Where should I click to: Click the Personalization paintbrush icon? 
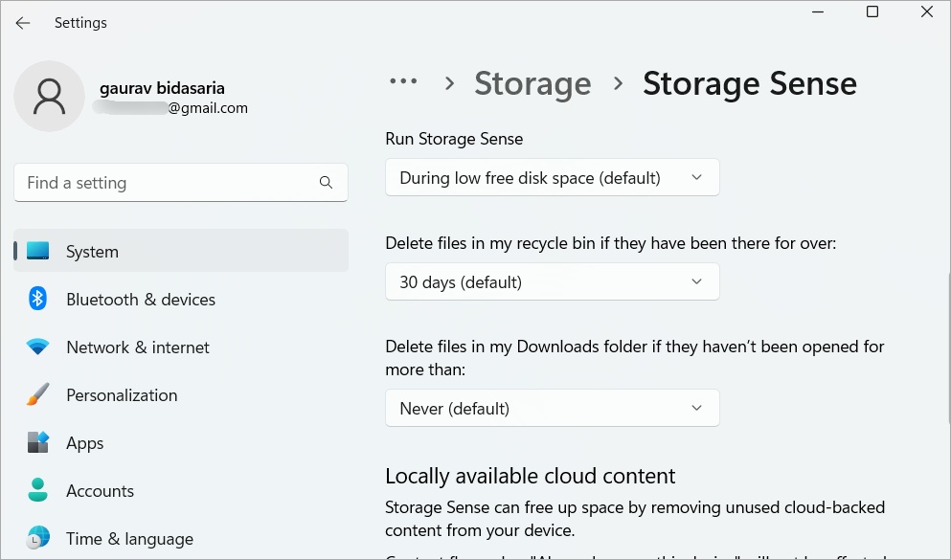pos(38,395)
